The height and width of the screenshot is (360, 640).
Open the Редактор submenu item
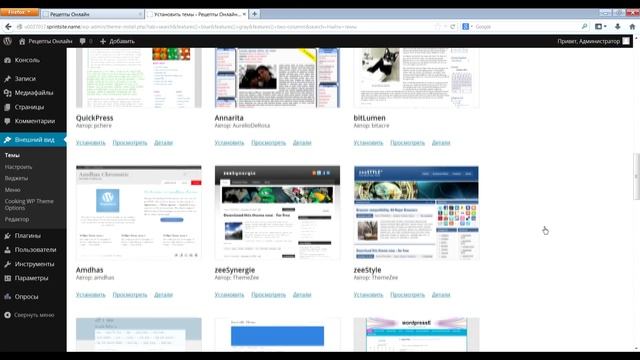(x=17, y=219)
